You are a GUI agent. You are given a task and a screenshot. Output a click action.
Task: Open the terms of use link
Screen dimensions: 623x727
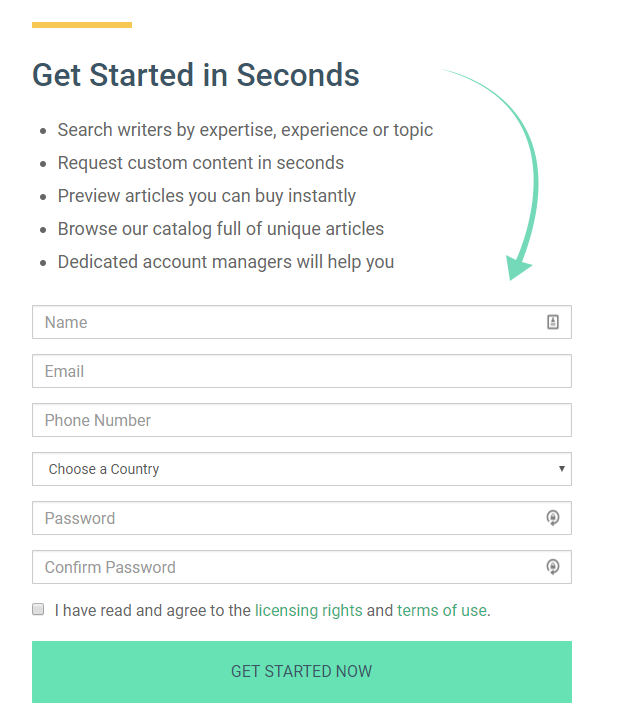tap(441, 610)
